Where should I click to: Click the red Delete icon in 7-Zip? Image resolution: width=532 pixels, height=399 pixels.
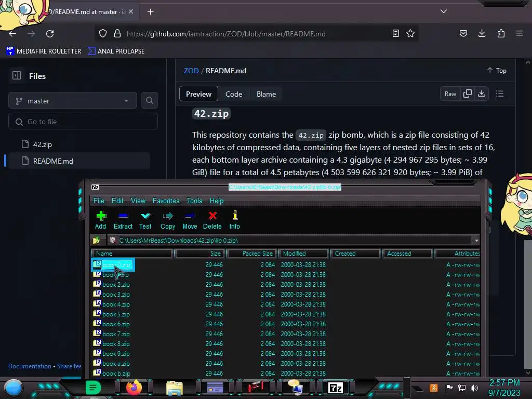[x=212, y=216]
